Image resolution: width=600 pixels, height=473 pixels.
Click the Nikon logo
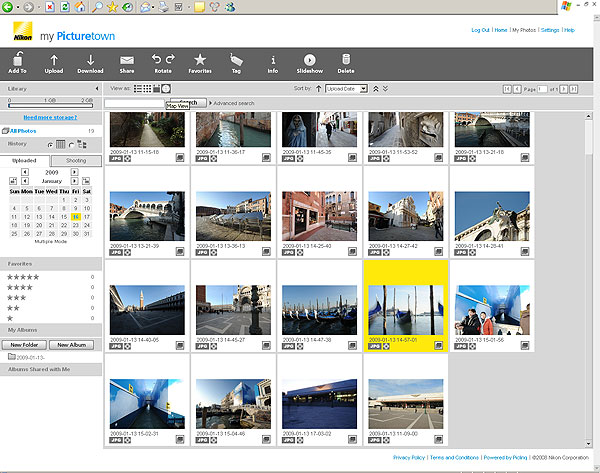click(23, 31)
